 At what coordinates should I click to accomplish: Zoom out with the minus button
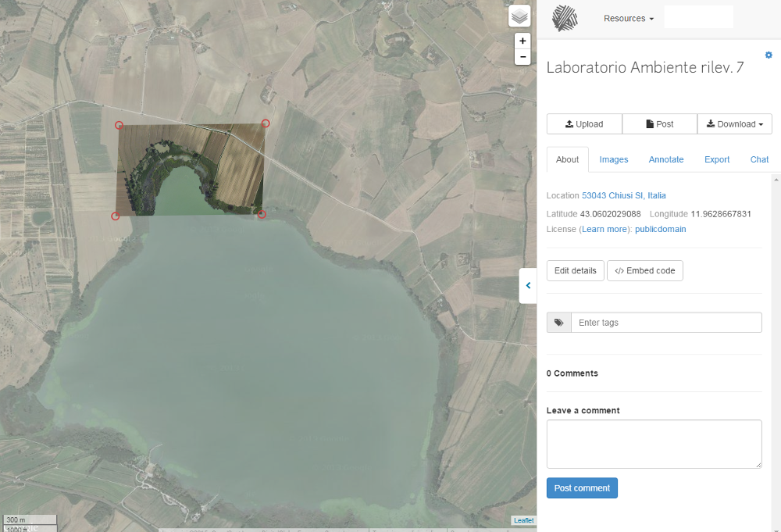(x=522, y=57)
